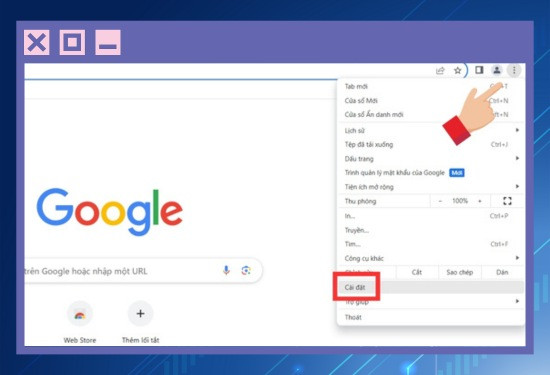Toggle the side panel icon

click(479, 70)
